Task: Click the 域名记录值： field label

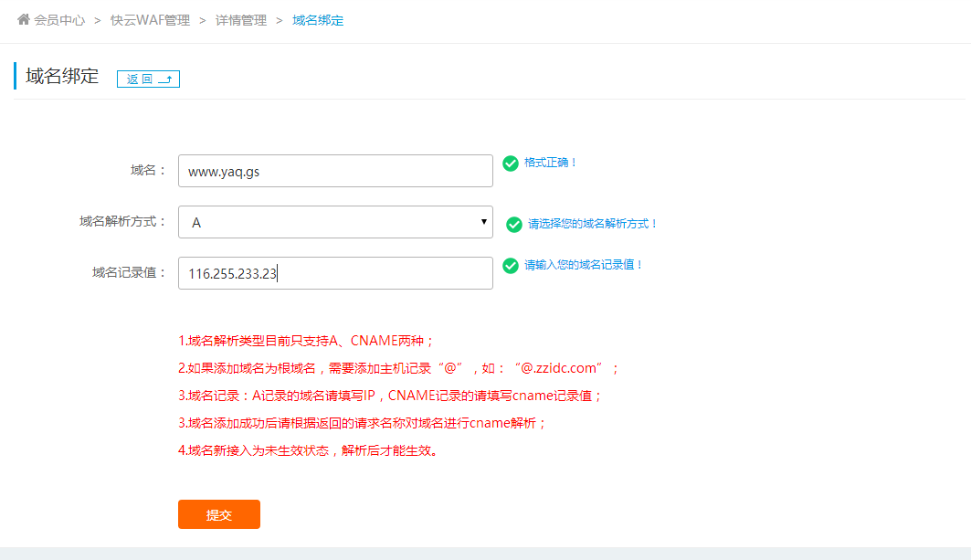Action: tap(130, 272)
